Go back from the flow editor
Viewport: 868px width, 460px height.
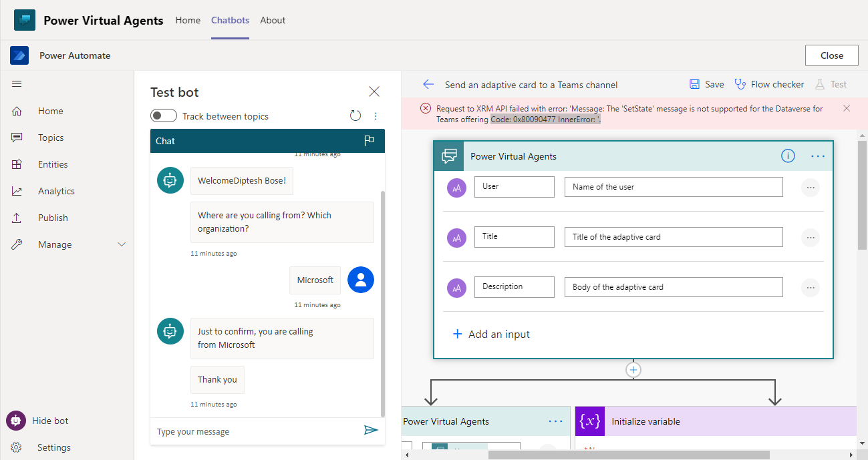428,84
